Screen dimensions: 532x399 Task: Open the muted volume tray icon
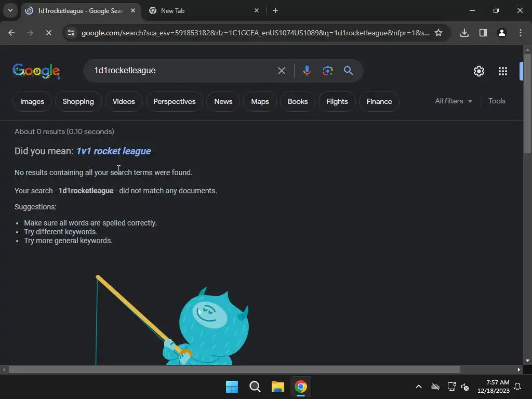point(465,387)
